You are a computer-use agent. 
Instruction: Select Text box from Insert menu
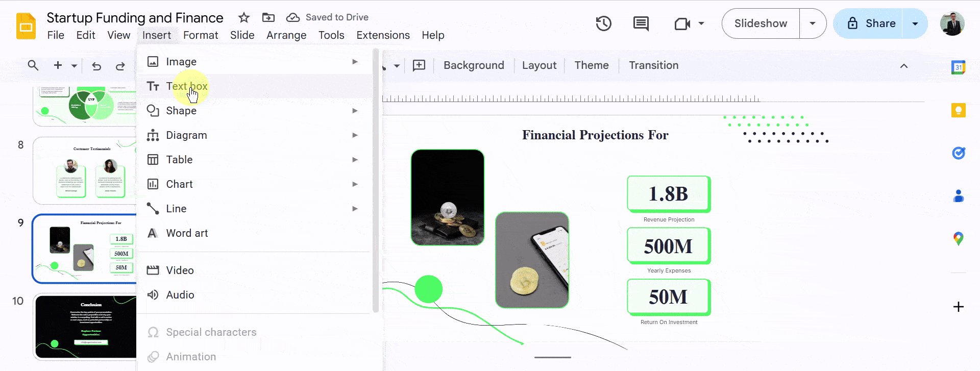[x=187, y=86]
